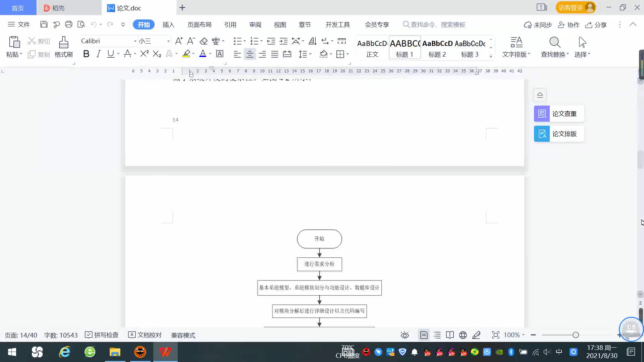This screenshot has width=644, height=362.
Task: Switch to the Page Layout tab
Action: pyautogui.click(x=199, y=24)
